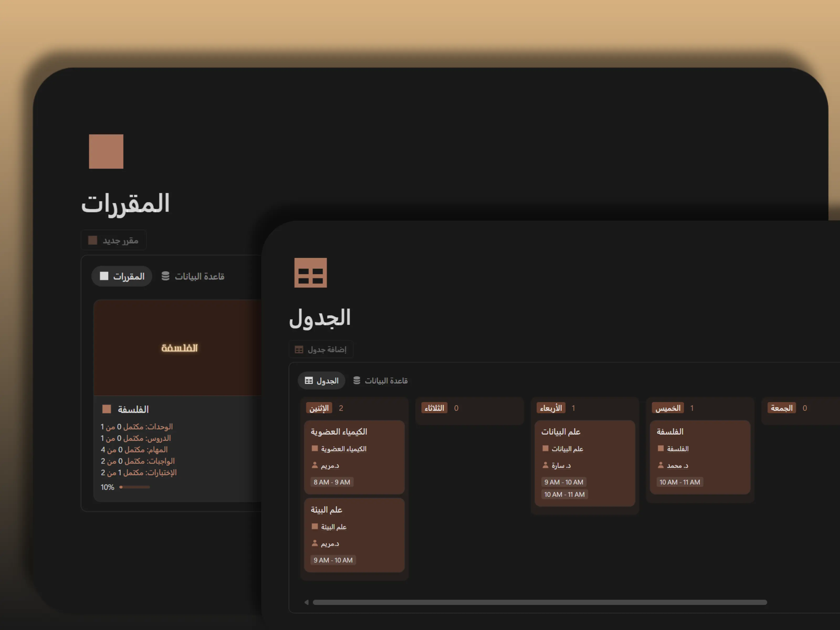Click the grid page icon above الجدول
840x630 pixels.
coord(311,273)
